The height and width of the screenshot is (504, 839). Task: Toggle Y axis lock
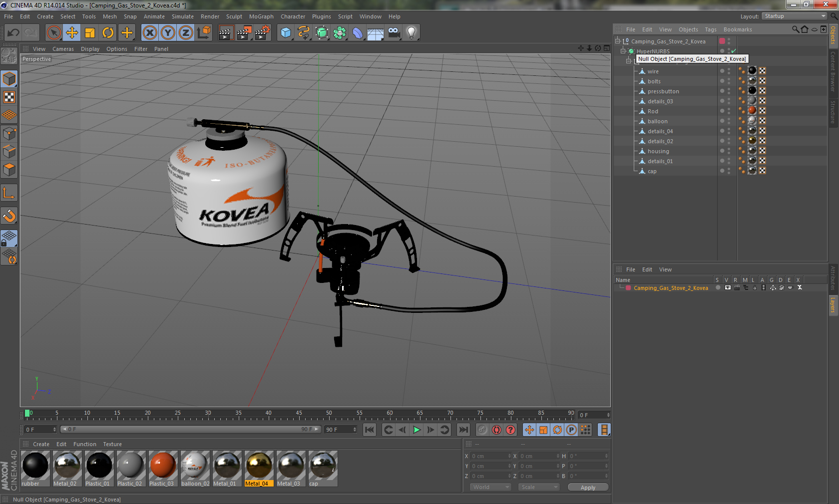tap(168, 33)
